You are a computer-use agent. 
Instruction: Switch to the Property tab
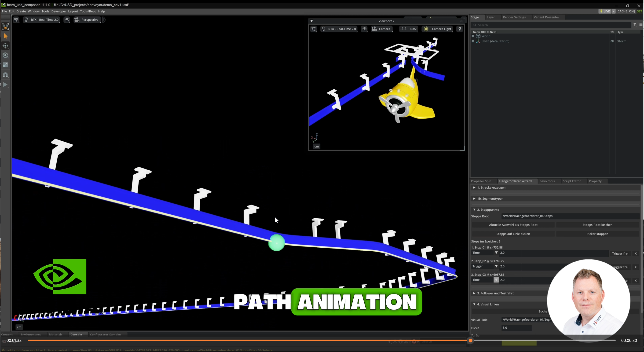tap(595, 181)
